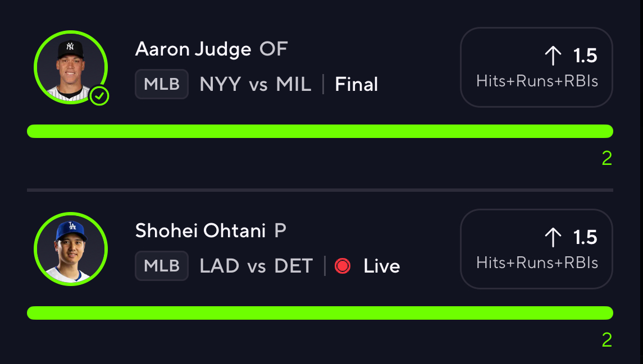Select the MLB badge in Aaron Judge's row
Screen dimensions: 643x364
162,84
